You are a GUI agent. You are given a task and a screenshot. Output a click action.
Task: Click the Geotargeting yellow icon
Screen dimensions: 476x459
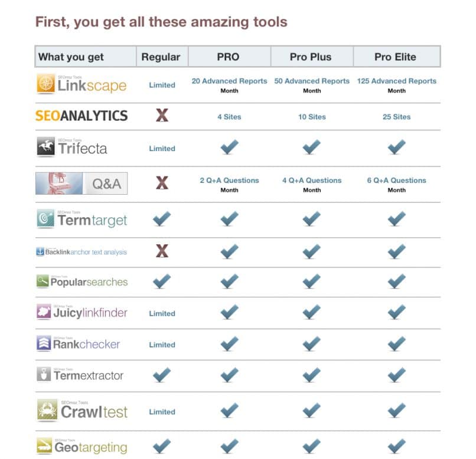click(44, 445)
